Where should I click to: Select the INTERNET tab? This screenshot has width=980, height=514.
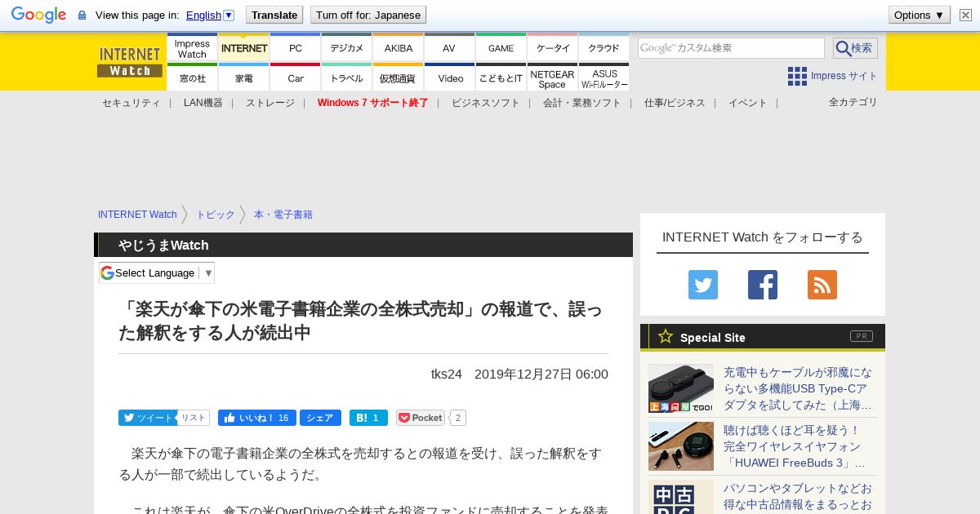coord(244,48)
